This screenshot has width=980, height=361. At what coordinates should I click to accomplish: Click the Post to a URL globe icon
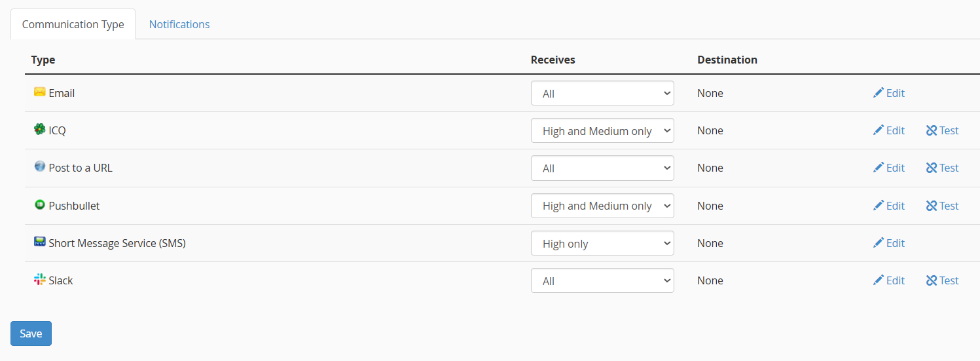(39, 167)
